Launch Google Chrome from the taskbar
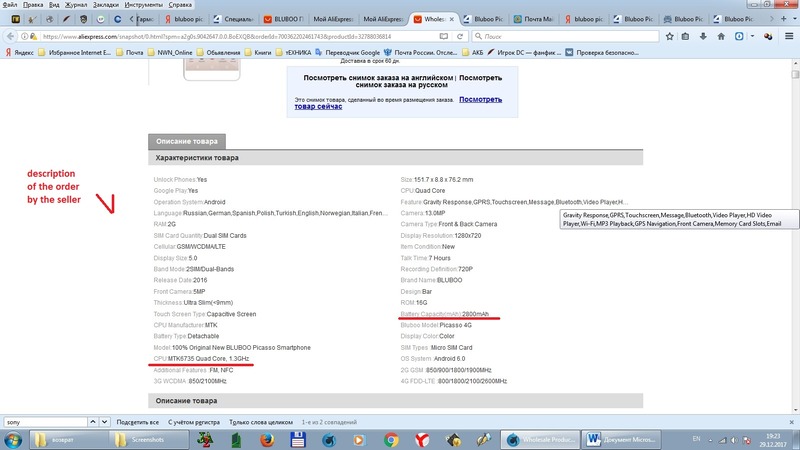Viewport: 800px width, 450px height. coord(391,440)
